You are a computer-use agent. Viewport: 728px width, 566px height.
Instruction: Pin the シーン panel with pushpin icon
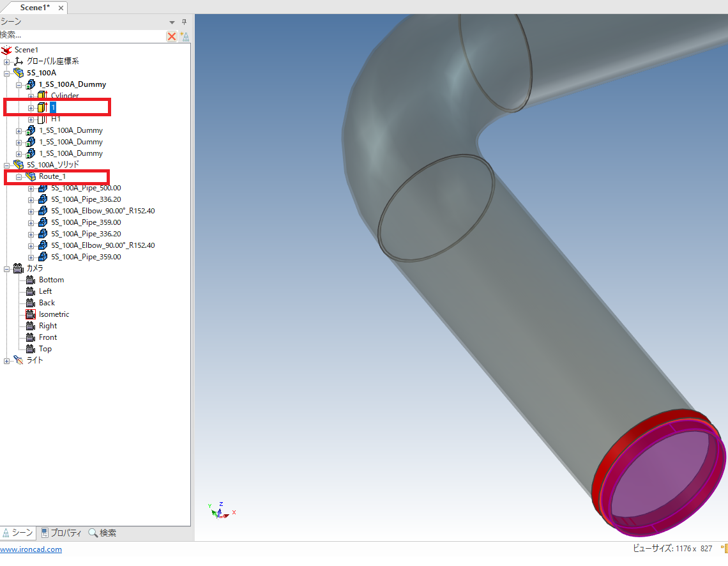185,22
